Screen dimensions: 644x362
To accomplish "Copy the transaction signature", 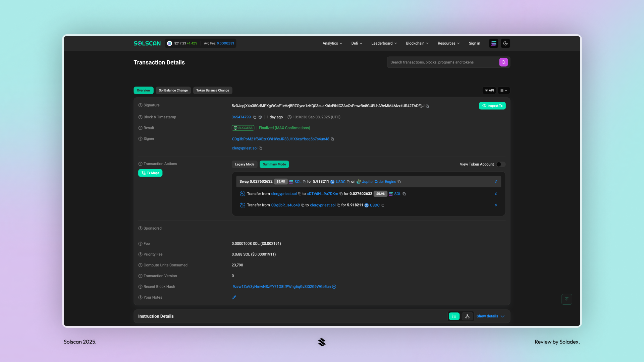I will point(427,106).
